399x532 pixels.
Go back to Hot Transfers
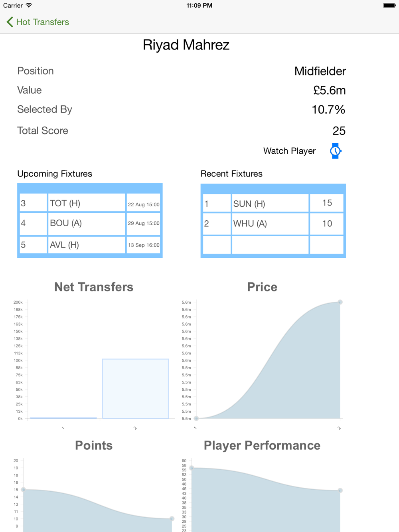(x=42, y=22)
